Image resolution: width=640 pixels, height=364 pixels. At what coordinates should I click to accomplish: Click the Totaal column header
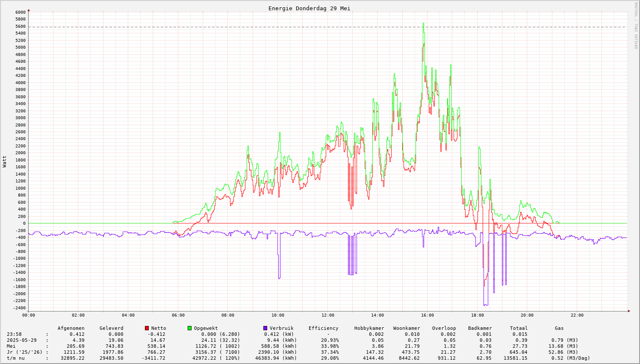(x=519, y=328)
